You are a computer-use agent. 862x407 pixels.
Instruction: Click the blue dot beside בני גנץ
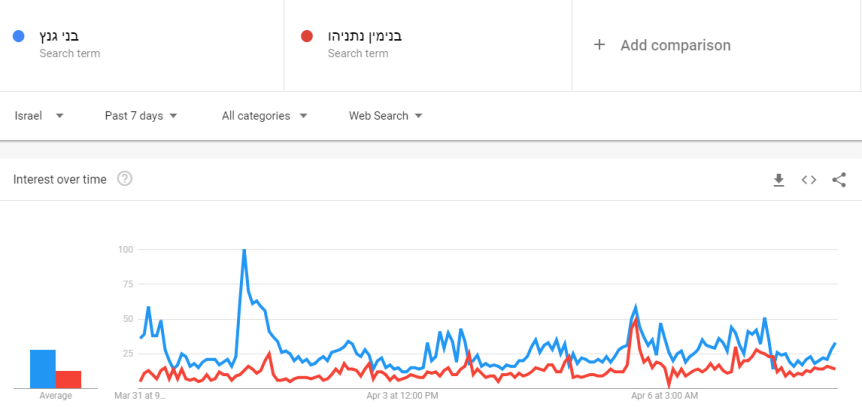[19, 37]
